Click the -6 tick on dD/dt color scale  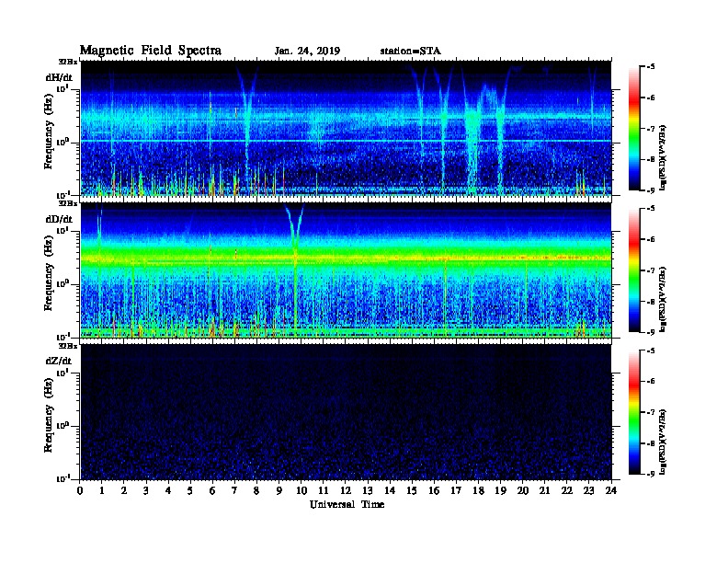pos(651,239)
